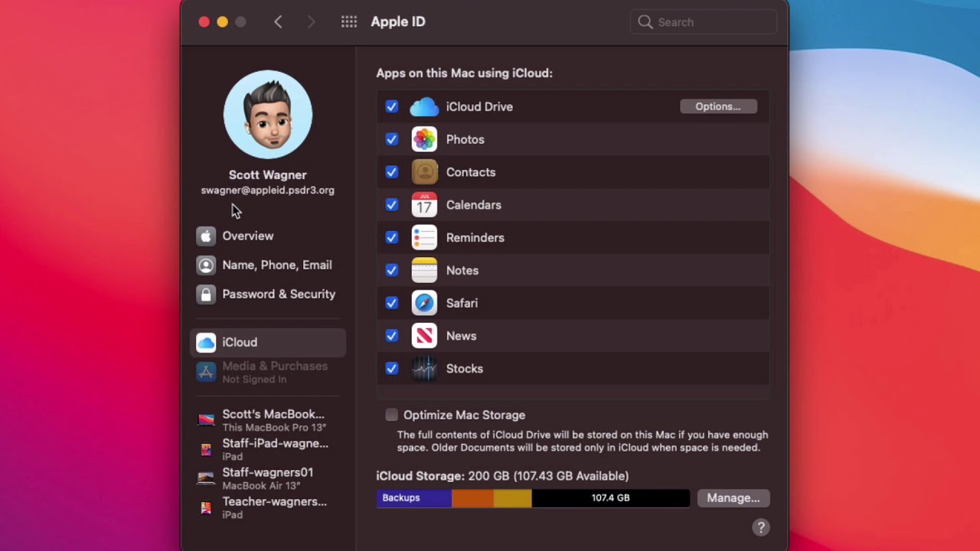The width and height of the screenshot is (980, 551).
Task: Toggle the News checkbox
Action: [392, 336]
